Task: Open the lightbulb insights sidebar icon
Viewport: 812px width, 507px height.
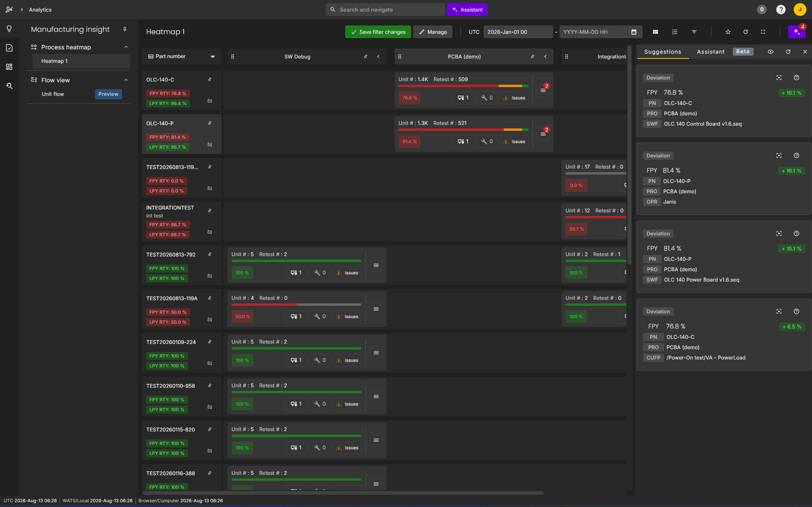Action: (9, 29)
